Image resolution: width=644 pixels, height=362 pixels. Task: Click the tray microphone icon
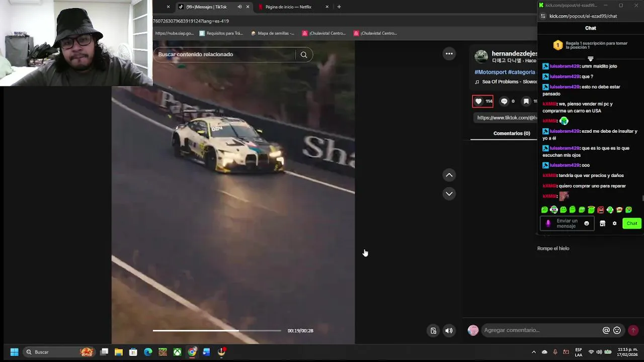pyautogui.click(x=555, y=352)
